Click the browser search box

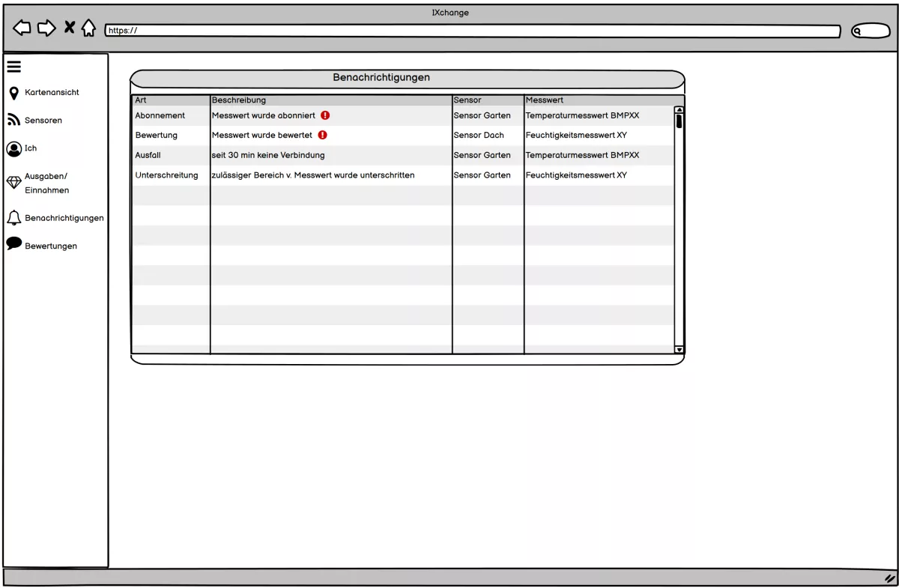point(871,31)
